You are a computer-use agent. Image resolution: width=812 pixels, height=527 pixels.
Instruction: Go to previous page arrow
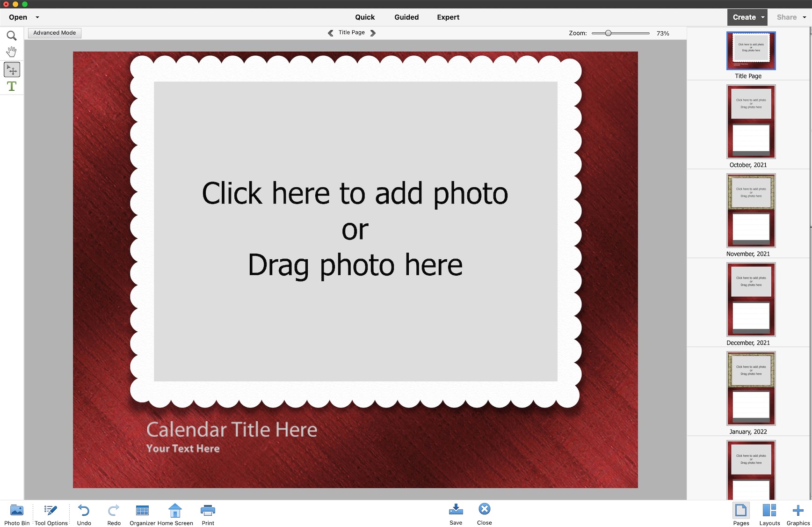(330, 33)
